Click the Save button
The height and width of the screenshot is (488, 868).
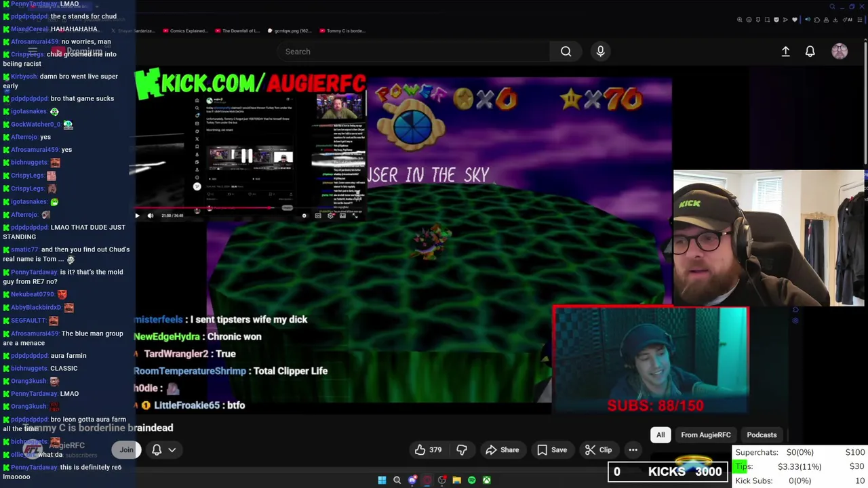coord(552,450)
